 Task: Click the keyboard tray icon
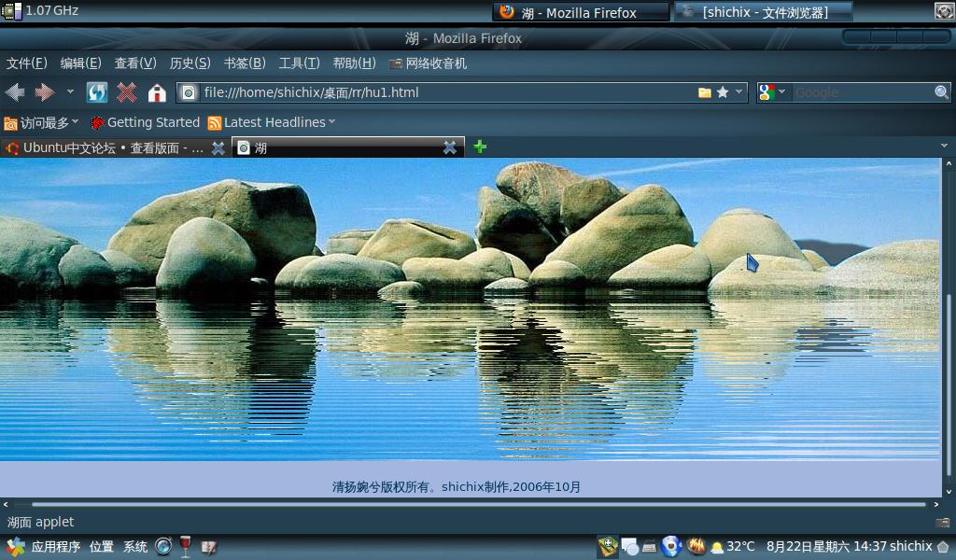[x=650, y=547]
